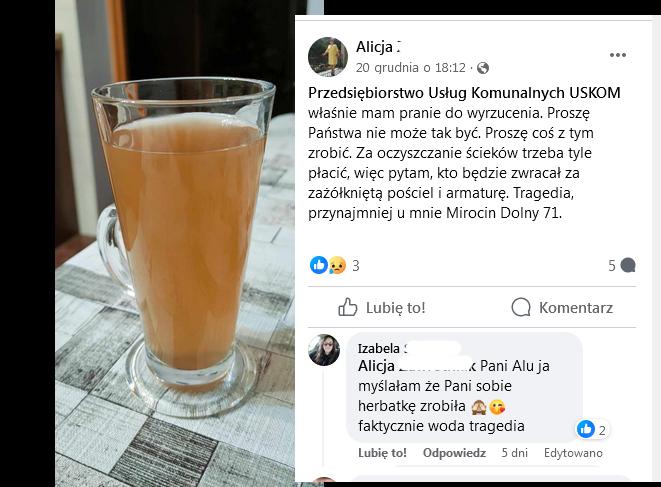Image resolution: width=661 pixels, height=487 pixels.
Task: Show the 5 comments count
Action: click(612, 266)
